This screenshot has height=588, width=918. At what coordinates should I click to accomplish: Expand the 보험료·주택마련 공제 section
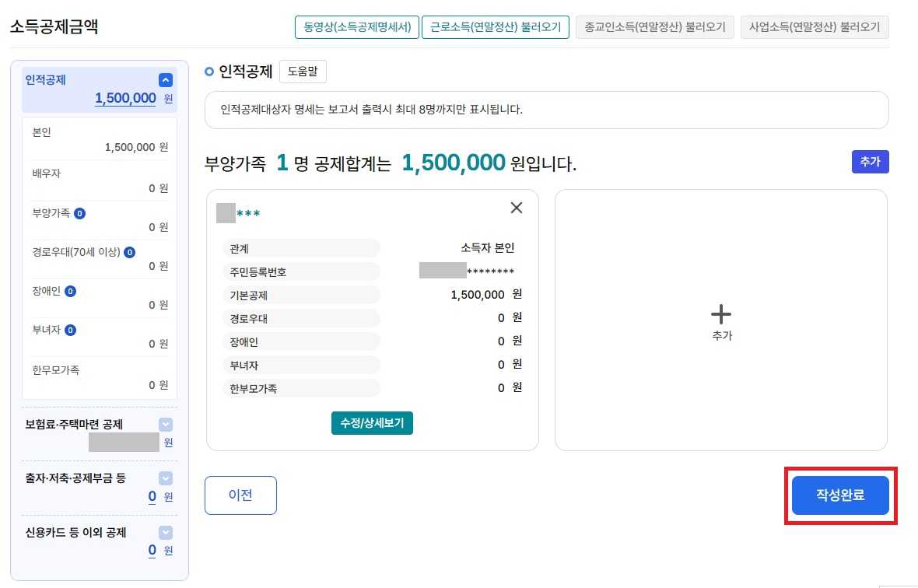[165, 424]
